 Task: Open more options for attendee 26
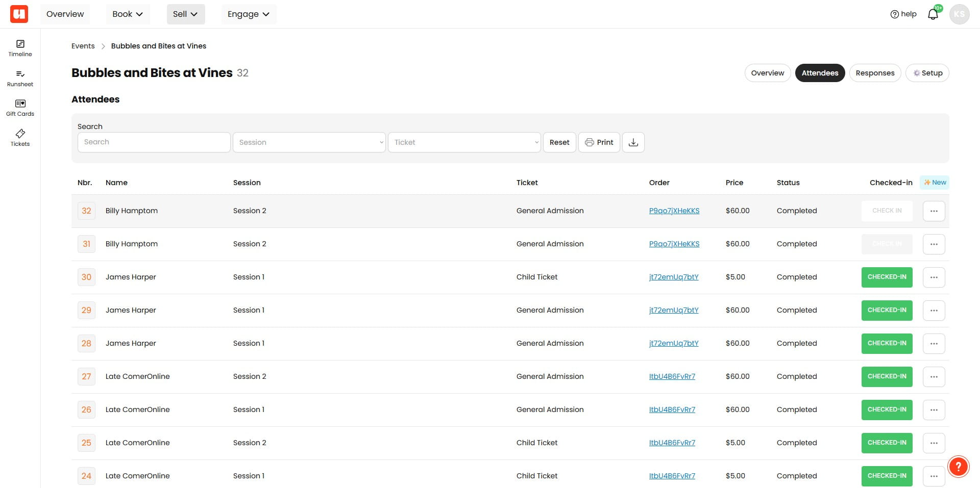click(x=934, y=410)
